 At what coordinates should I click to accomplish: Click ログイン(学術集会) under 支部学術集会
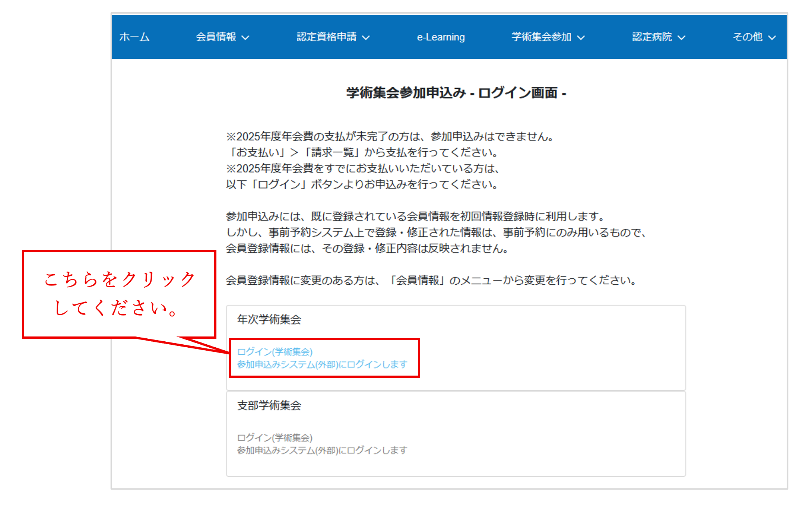pos(275,437)
